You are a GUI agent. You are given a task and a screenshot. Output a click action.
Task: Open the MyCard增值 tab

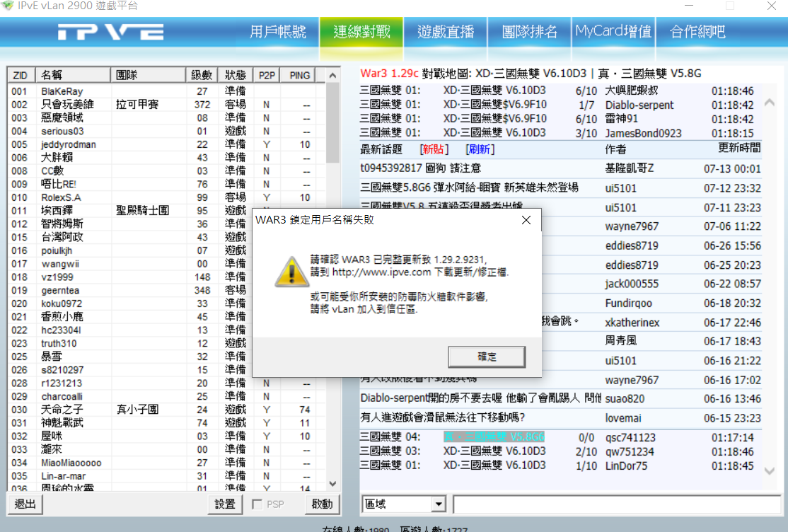click(x=613, y=32)
